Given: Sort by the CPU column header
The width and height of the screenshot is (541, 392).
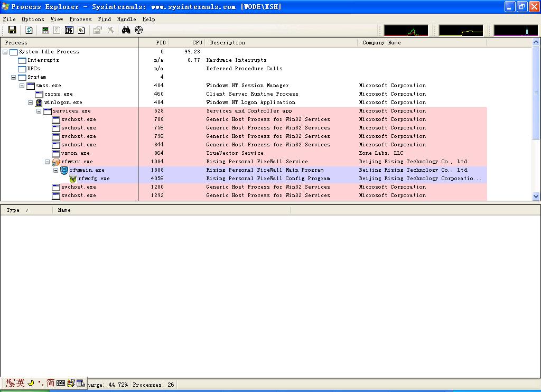Looking at the screenshot, I should pyautogui.click(x=186, y=43).
